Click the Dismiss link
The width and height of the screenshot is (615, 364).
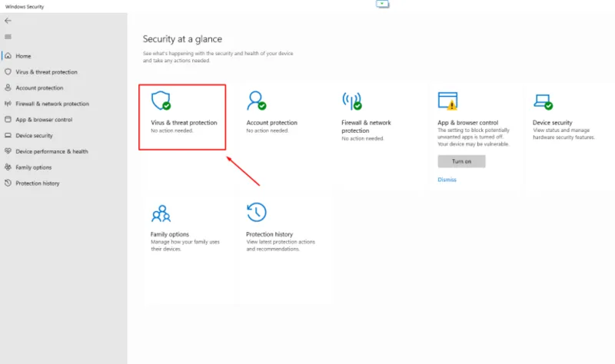(x=447, y=180)
